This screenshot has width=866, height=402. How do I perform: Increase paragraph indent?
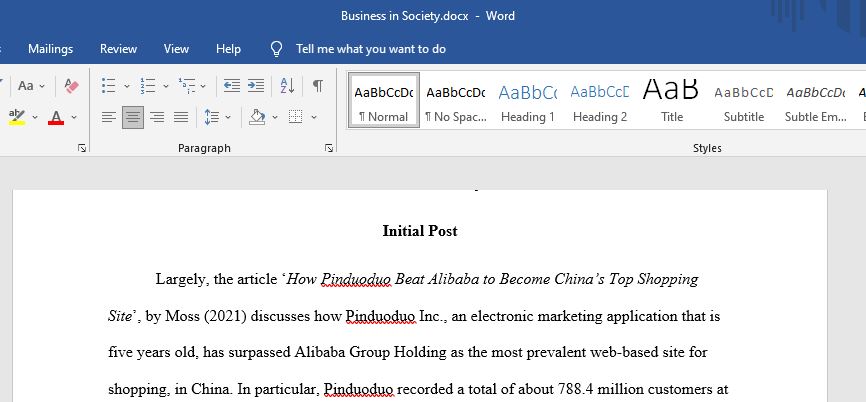pos(256,86)
